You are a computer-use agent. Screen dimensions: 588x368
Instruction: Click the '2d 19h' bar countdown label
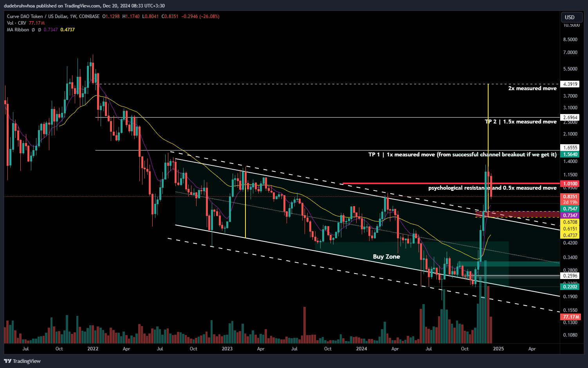tap(570, 202)
